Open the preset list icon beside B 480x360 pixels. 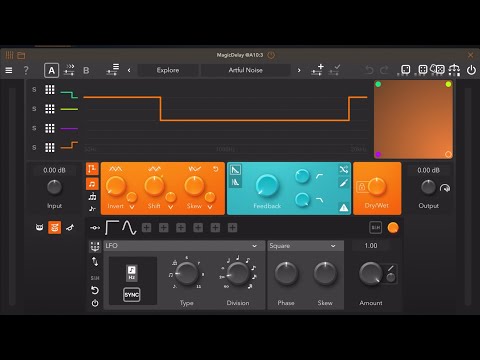coord(113,70)
